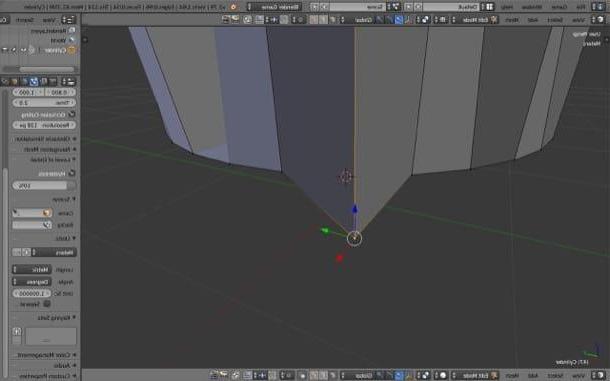Open the Length Metric dropdown
The image size is (610, 381).
point(32,269)
